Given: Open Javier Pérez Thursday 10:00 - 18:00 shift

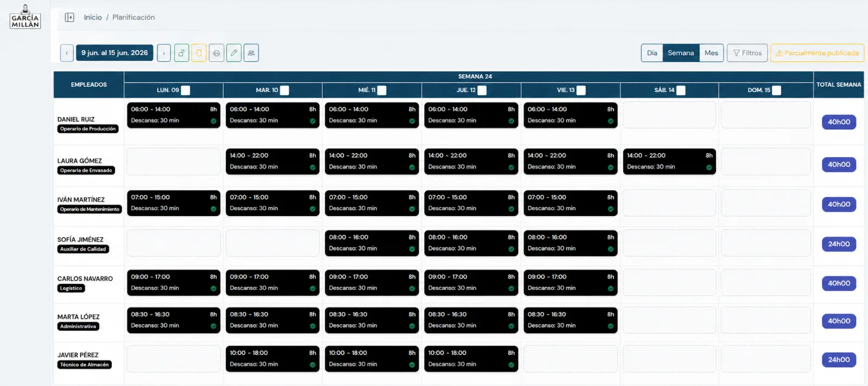Looking at the screenshot, I should pos(471,359).
